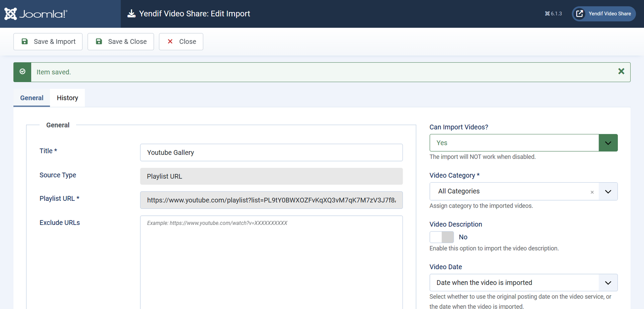Open Yendif Video Share site link
This screenshot has height=309, width=644.
(604, 14)
